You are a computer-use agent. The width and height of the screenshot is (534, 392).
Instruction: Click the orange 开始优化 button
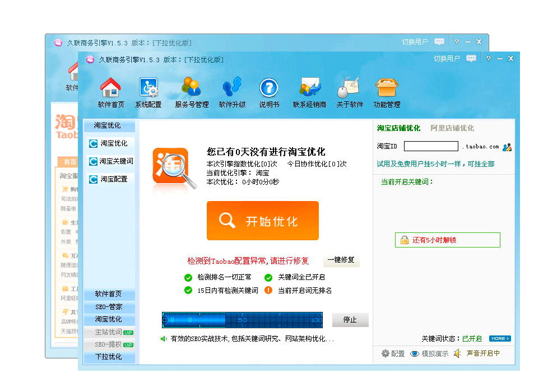coord(263,221)
